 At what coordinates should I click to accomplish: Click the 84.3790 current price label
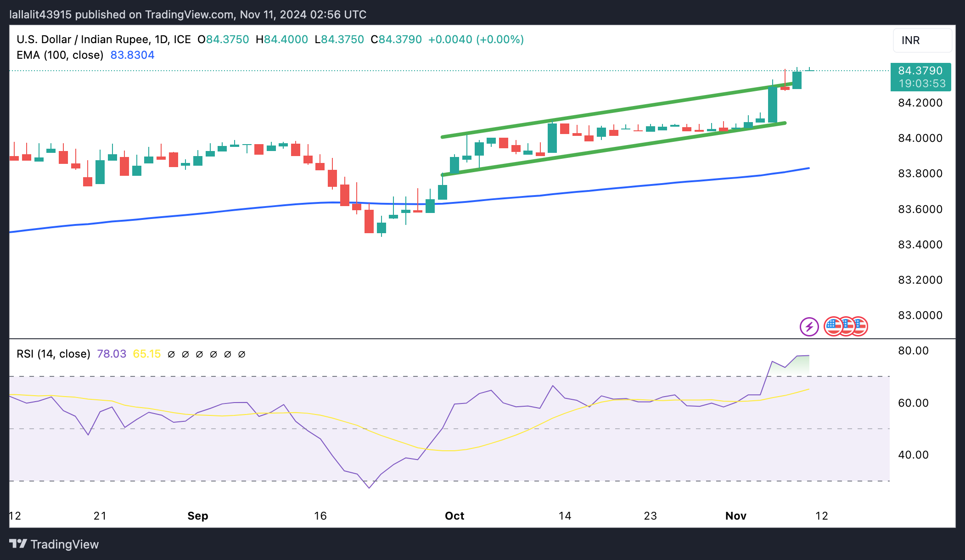[920, 71]
